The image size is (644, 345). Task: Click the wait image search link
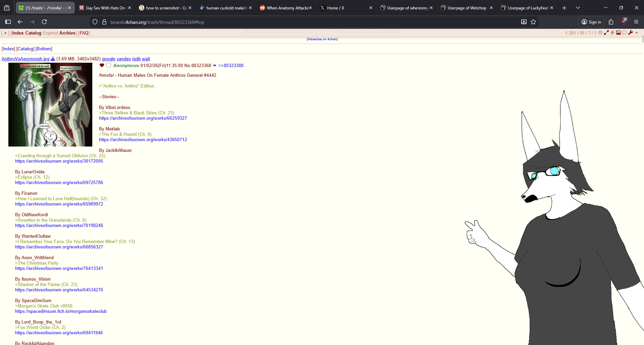point(146,59)
